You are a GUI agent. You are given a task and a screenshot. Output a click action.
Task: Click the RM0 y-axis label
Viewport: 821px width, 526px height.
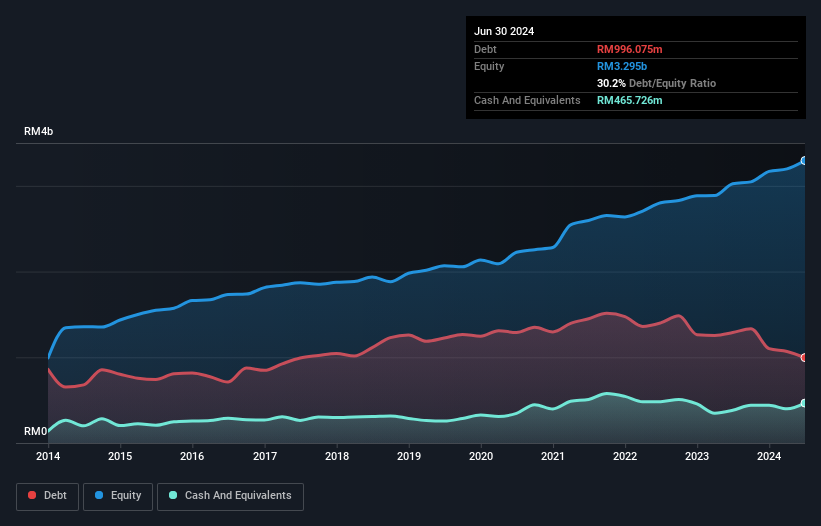36,431
